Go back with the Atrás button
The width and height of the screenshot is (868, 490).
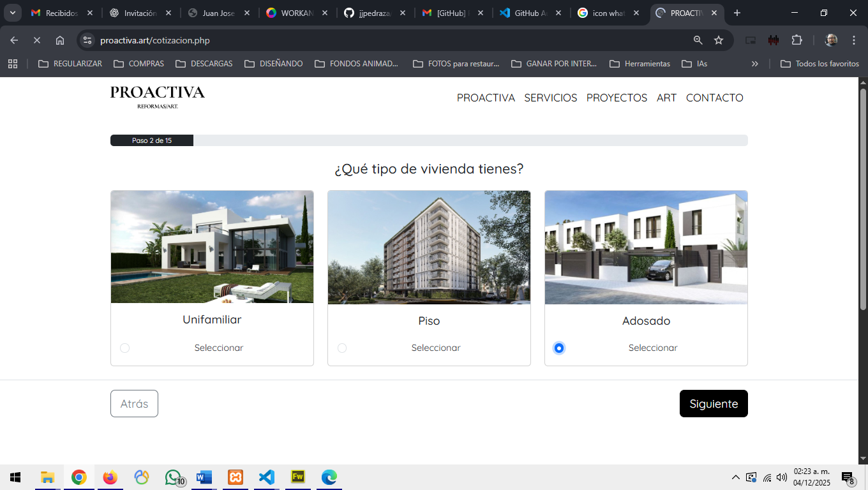coord(134,404)
